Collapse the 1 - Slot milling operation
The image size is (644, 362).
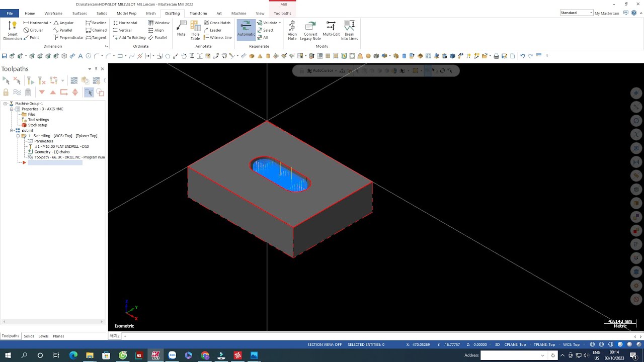point(18,136)
